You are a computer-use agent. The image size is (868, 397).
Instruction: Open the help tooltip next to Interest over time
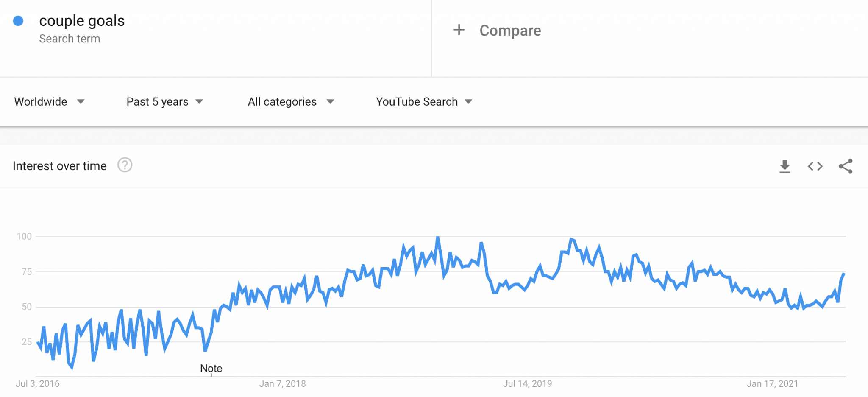(x=125, y=165)
